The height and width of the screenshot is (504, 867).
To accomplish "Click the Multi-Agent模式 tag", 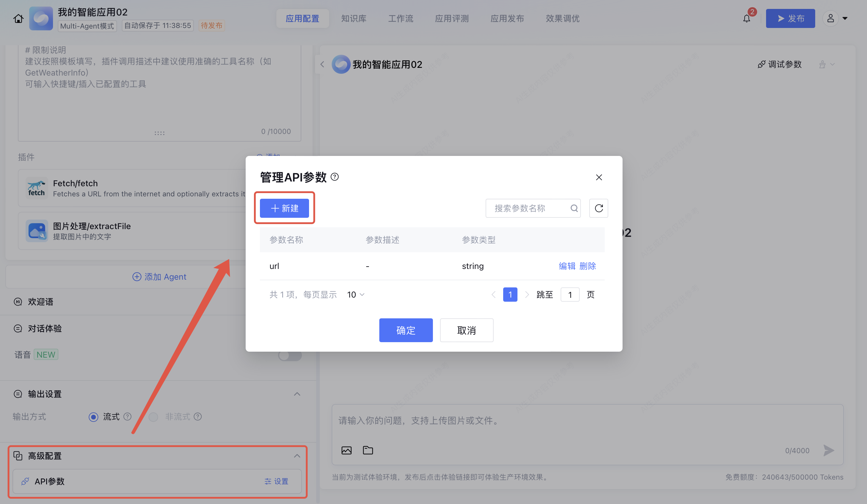I will coord(87,26).
